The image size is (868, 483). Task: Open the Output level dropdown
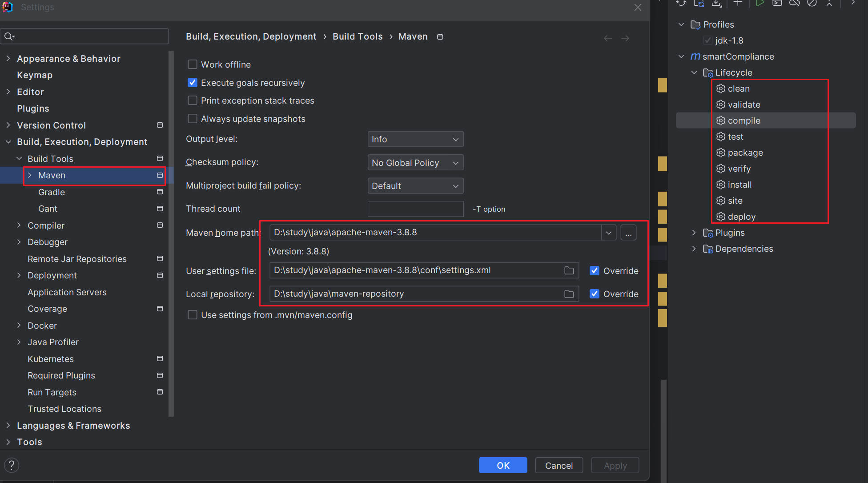point(415,139)
